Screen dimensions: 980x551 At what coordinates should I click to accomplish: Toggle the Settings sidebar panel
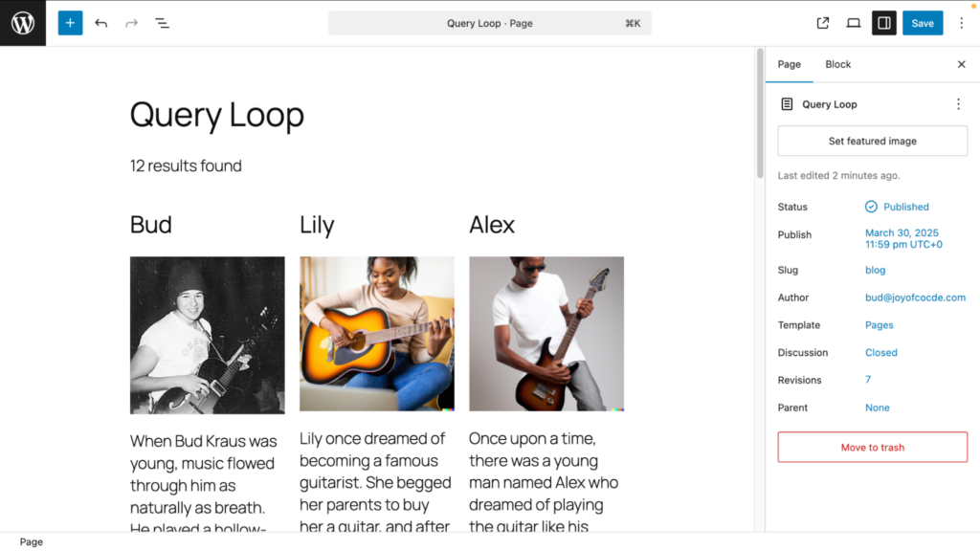coord(884,23)
